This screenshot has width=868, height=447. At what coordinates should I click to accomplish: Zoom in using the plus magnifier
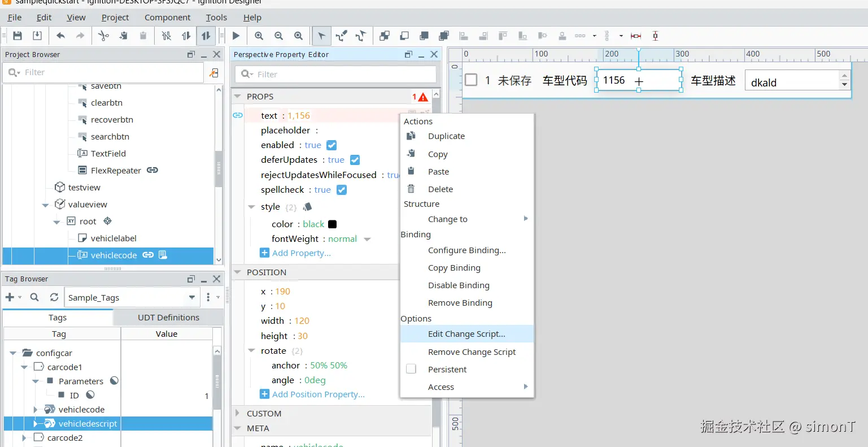pyautogui.click(x=259, y=36)
